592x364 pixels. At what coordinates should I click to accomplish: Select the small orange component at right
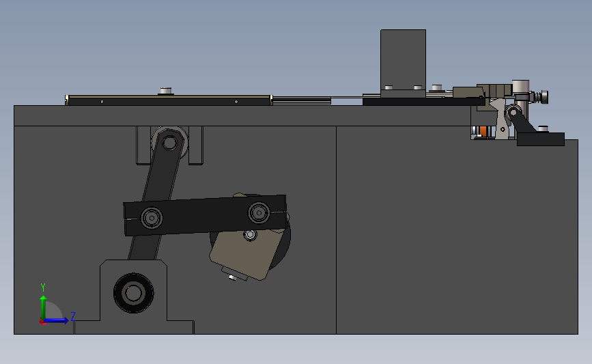point(483,131)
